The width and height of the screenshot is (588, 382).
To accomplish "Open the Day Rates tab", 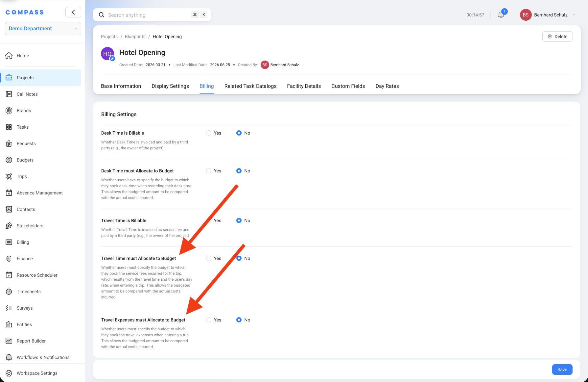I will pos(387,86).
